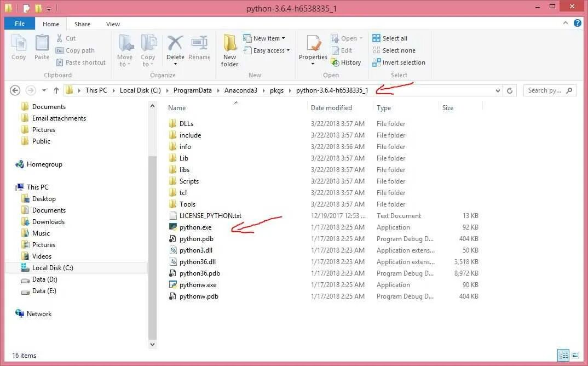Click pkgs in the address path
This screenshot has height=366, width=588.
tap(276, 90)
